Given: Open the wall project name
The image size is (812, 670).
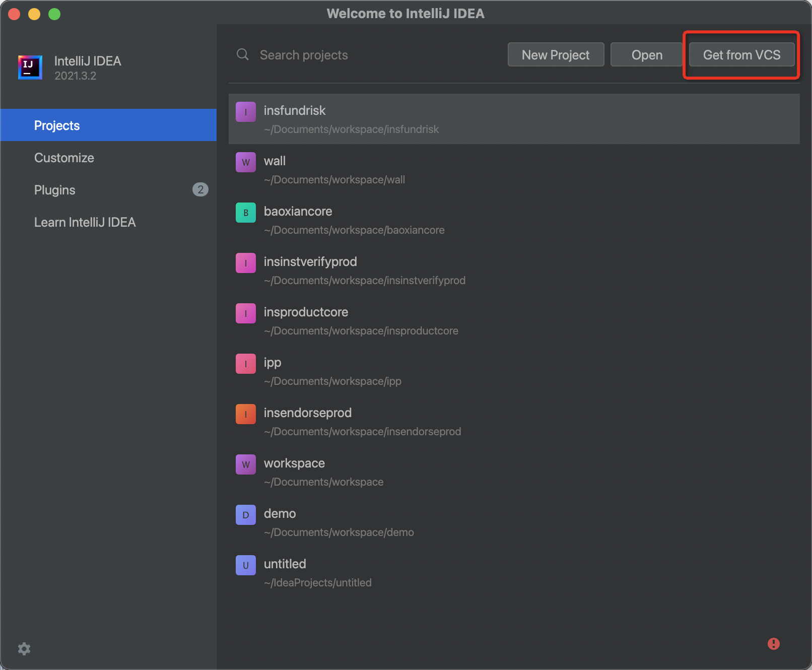Looking at the screenshot, I should (x=275, y=161).
